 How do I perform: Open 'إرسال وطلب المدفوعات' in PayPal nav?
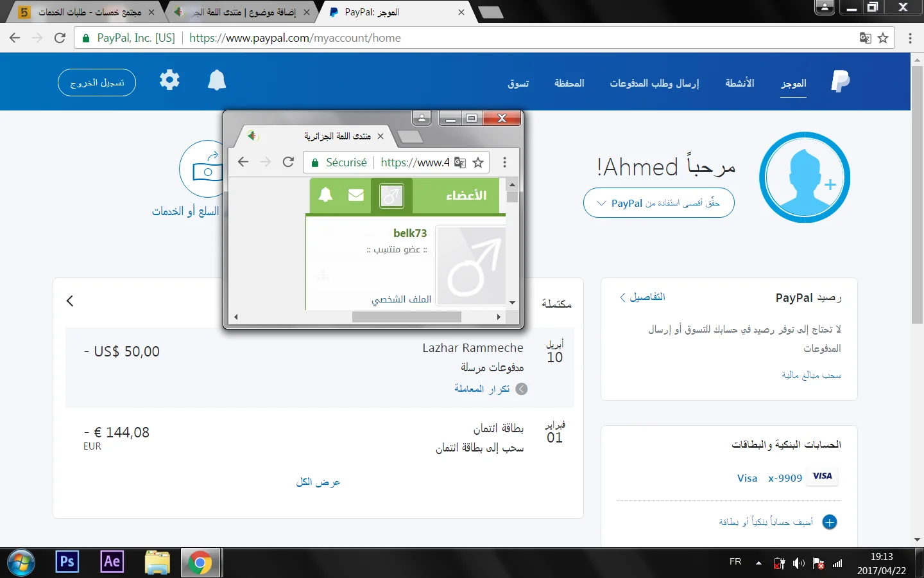[654, 83]
